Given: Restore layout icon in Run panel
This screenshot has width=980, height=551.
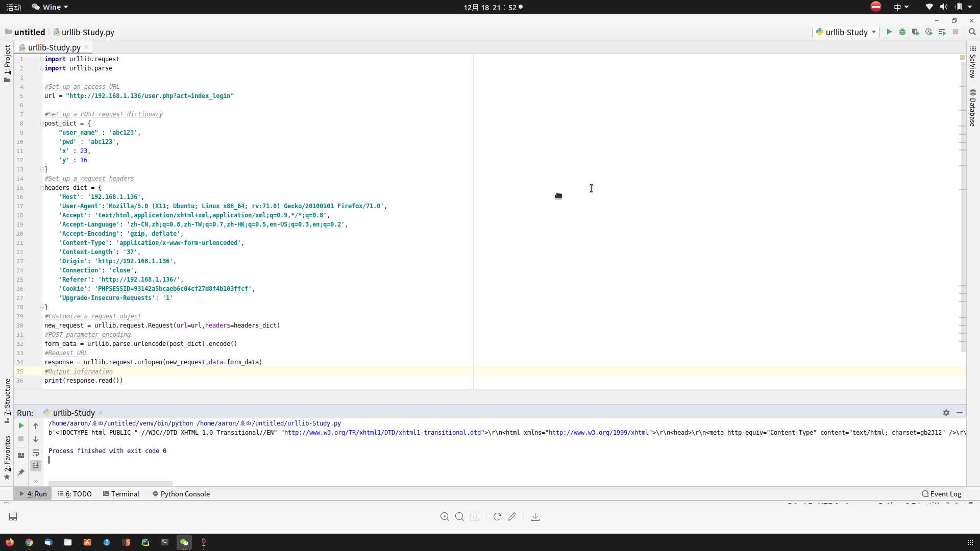Looking at the screenshot, I should coord(21,455).
